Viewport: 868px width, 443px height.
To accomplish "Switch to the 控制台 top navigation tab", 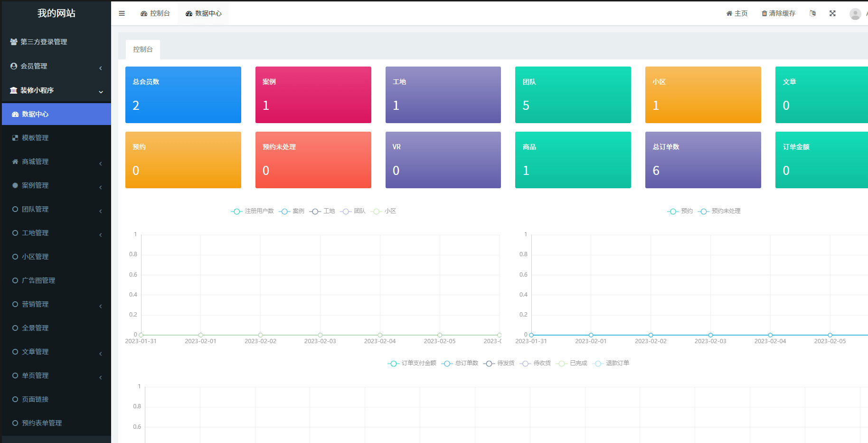I will point(155,13).
